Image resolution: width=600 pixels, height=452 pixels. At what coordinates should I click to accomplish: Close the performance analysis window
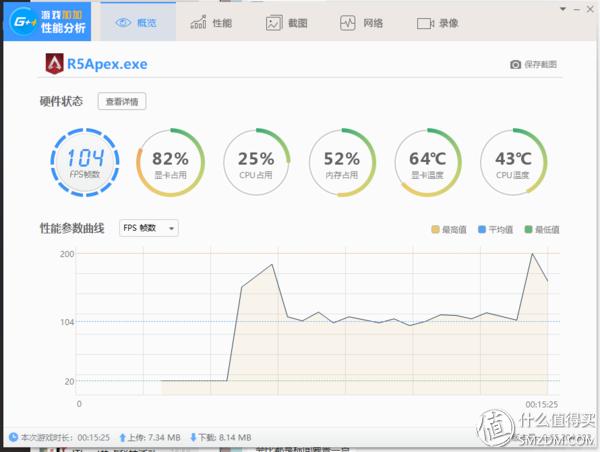click(590, 9)
